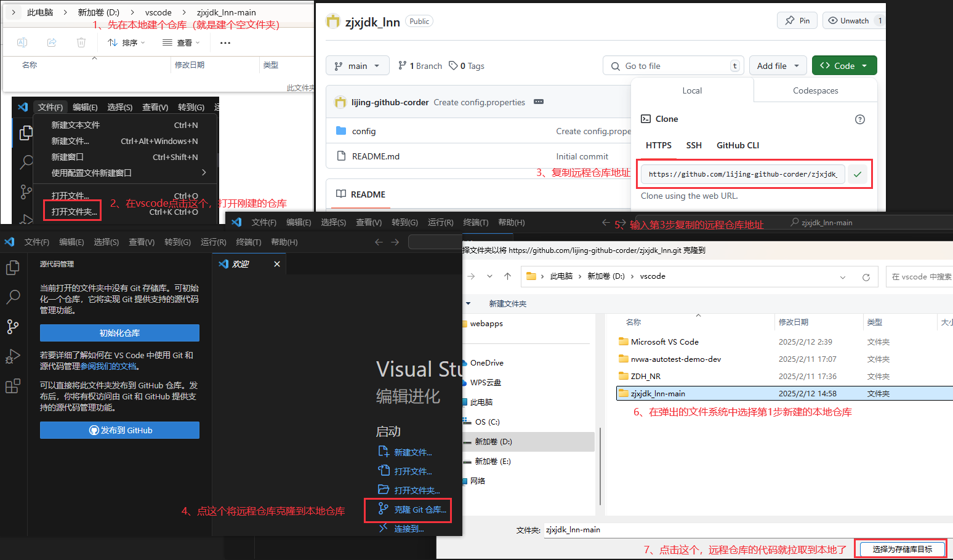Click 克隆 Git 仓库... on Welcome page
953x560 pixels.
tap(412, 510)
